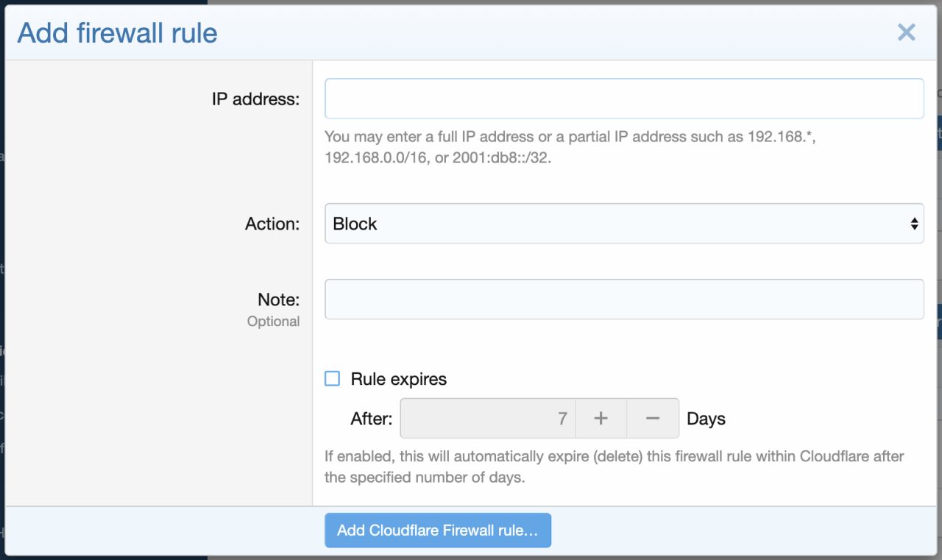Close the Add firewall rule dialog
The width and height of the screenshot is (942, 560).
[x=906, y=32]
